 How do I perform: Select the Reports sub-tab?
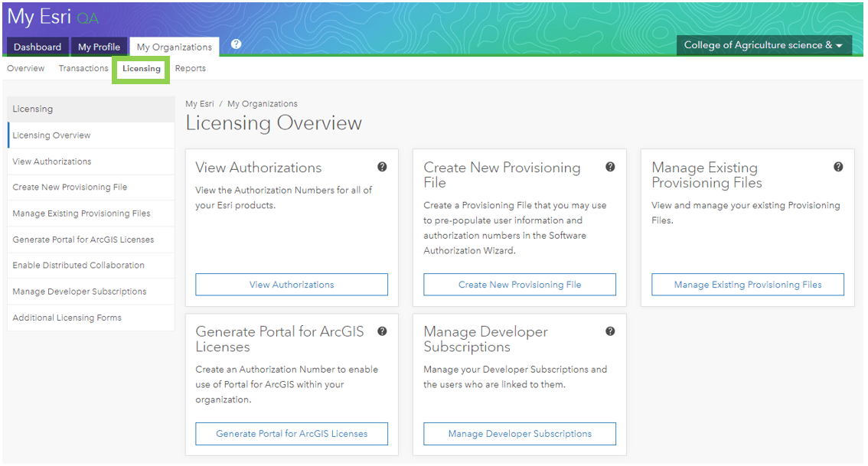[x=190, y=68]
